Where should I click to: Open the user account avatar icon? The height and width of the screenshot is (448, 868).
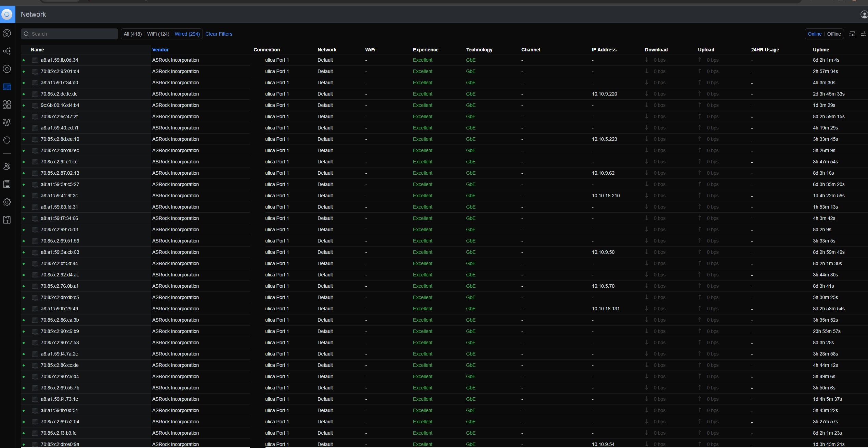[x=864, y=14]
